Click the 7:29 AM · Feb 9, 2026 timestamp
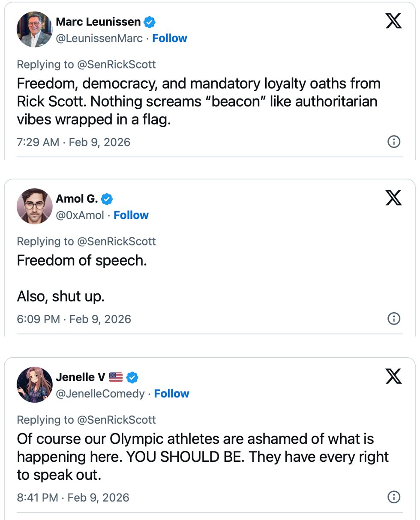 73,142
